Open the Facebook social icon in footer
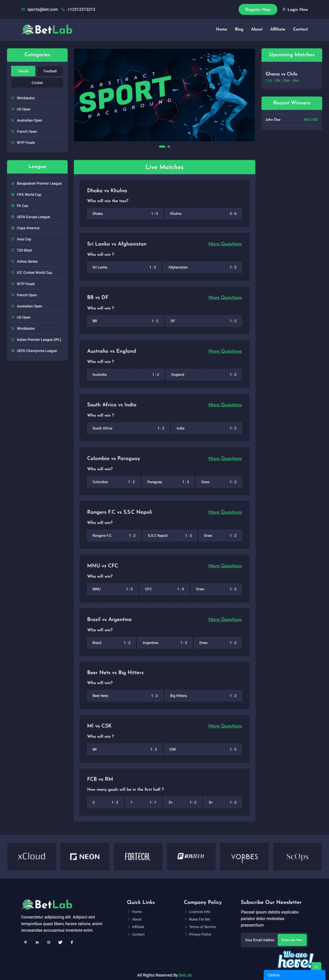Screen dimensions: 329x980 pyautogui.click(x=72, y=942)
